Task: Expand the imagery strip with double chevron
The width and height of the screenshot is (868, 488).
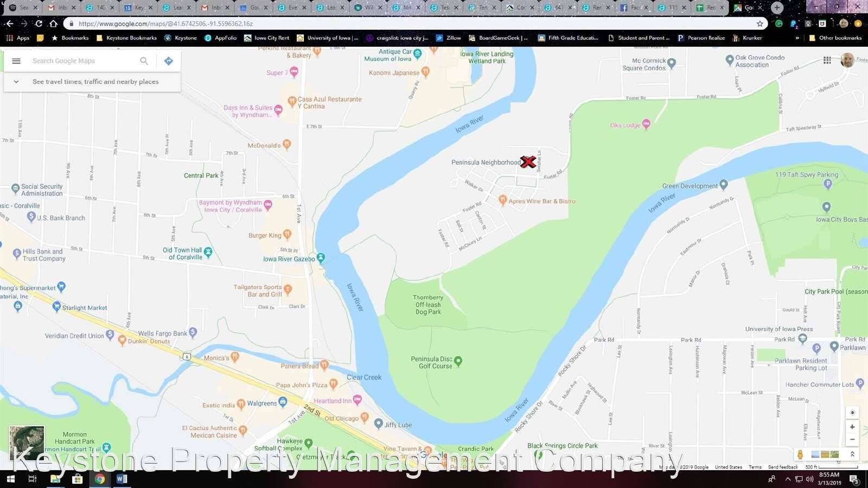Action: [852, 454]
